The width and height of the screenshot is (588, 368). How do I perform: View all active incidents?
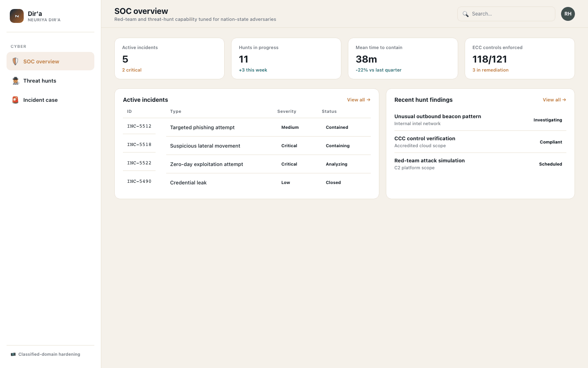click(x=359, y=100)
